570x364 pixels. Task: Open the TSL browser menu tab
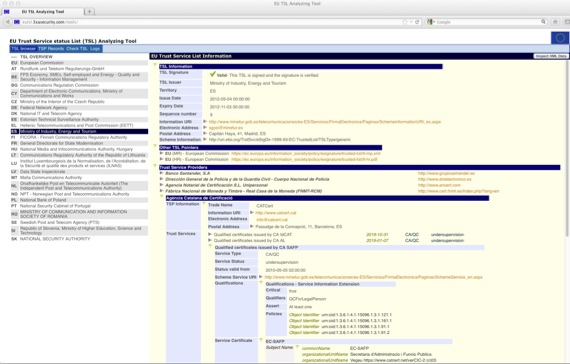click(x=23, y=49)
